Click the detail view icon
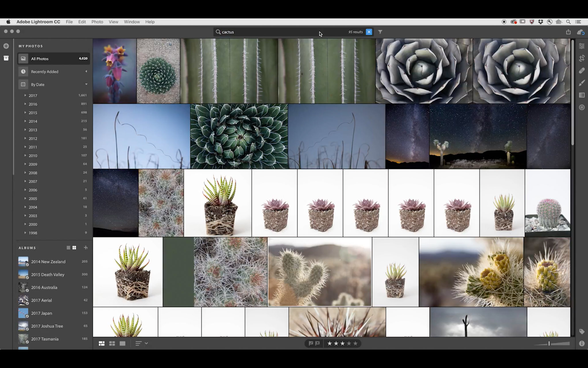 pyautogui.click(x=122, y=343)
